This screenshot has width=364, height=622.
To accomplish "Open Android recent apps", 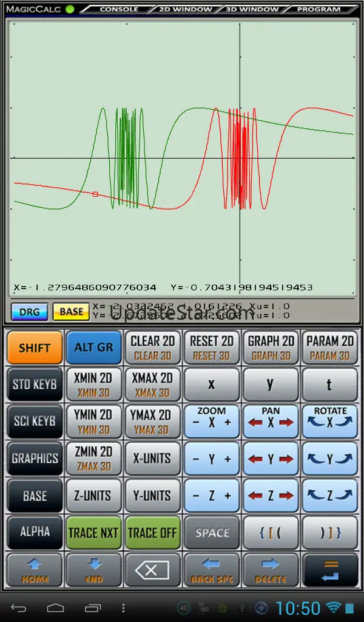I will point(93,607).
